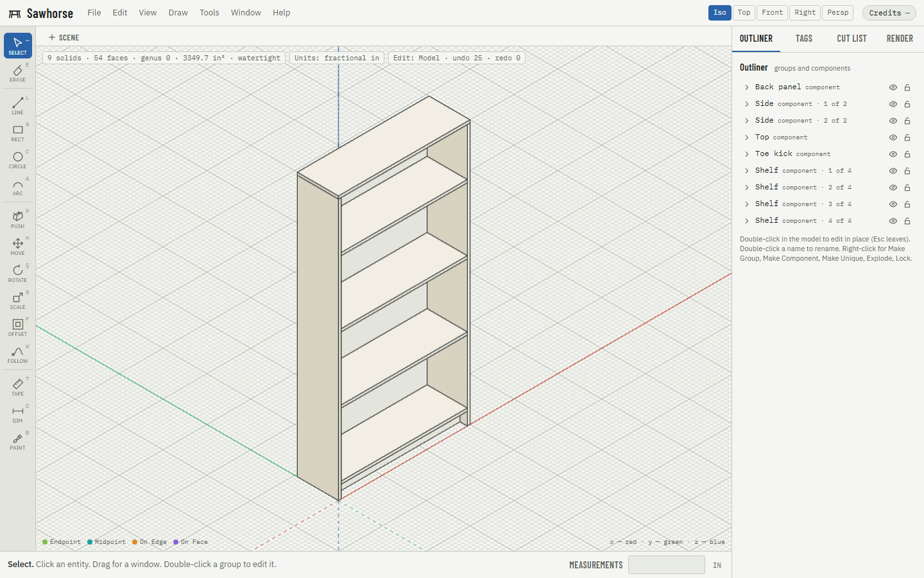Lock Shelf 2 of 4 component
This screenshot has height=578, width=924.
907,188
